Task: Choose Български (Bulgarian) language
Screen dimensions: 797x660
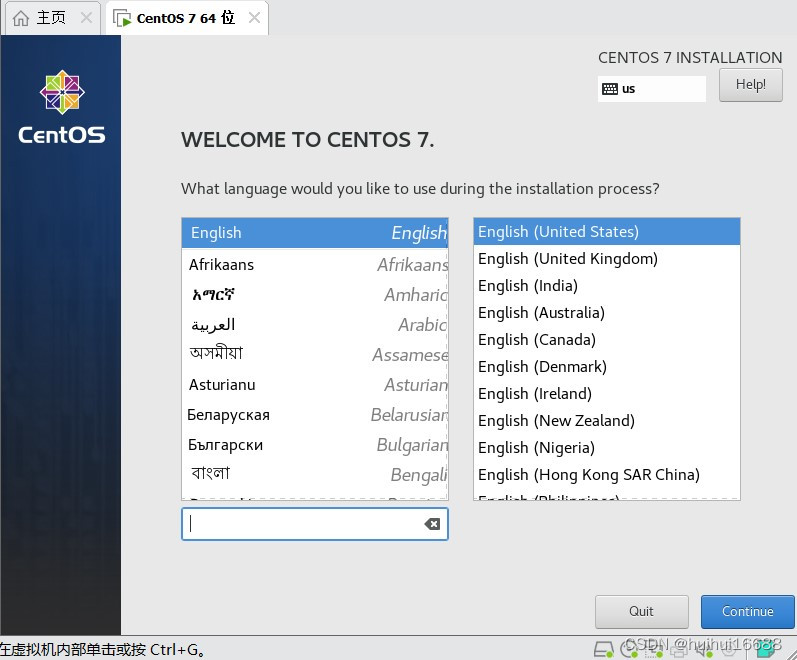Action: [x=315, y=444]
